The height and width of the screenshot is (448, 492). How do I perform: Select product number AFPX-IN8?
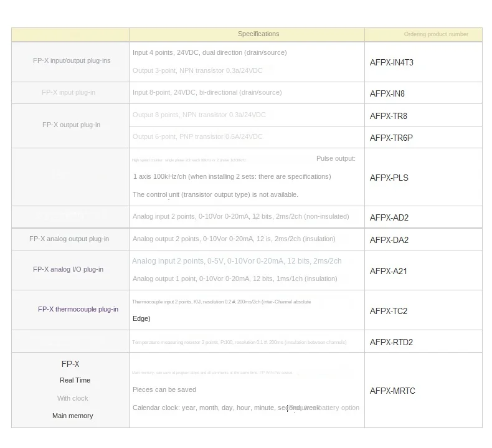[x=387, y=93]
